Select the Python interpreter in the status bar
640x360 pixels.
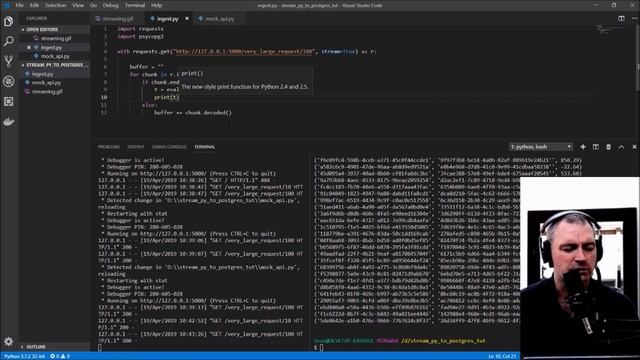[x=24, y=356]
